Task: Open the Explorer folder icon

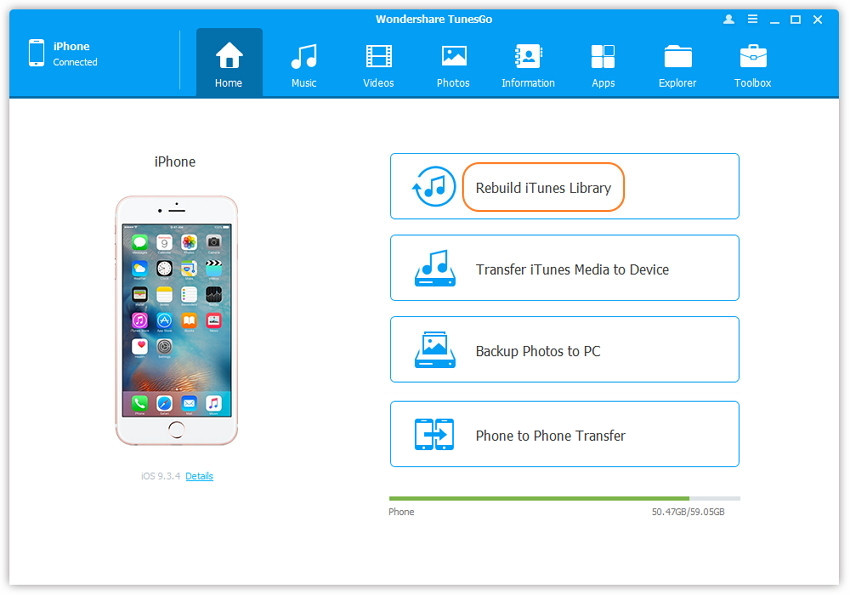Action: click(678, 56)
